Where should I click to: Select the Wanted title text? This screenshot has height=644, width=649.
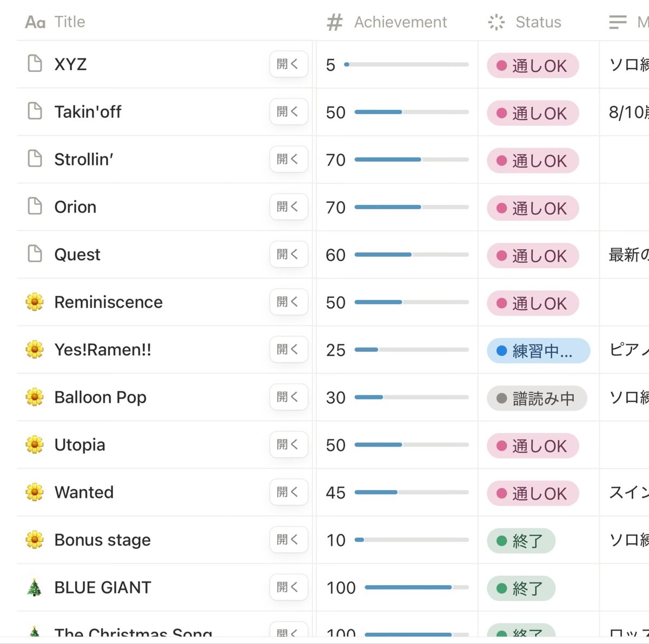click(84, 492)
